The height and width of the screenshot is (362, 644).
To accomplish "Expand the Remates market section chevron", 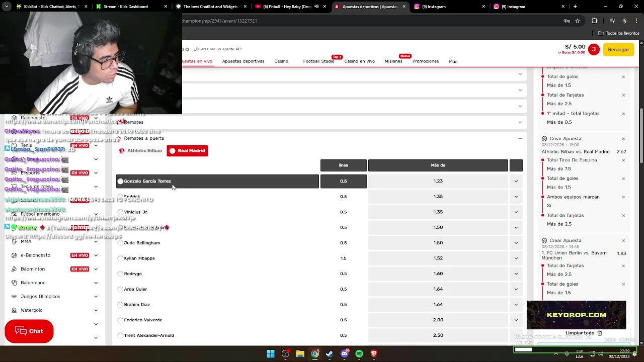I will coord(520,122).
